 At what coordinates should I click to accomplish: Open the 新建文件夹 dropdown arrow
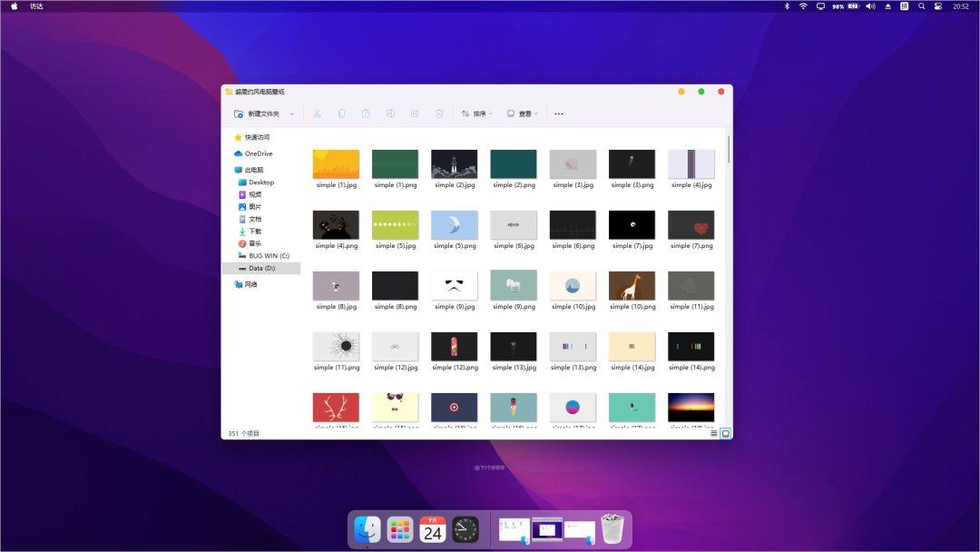(292, 114)
